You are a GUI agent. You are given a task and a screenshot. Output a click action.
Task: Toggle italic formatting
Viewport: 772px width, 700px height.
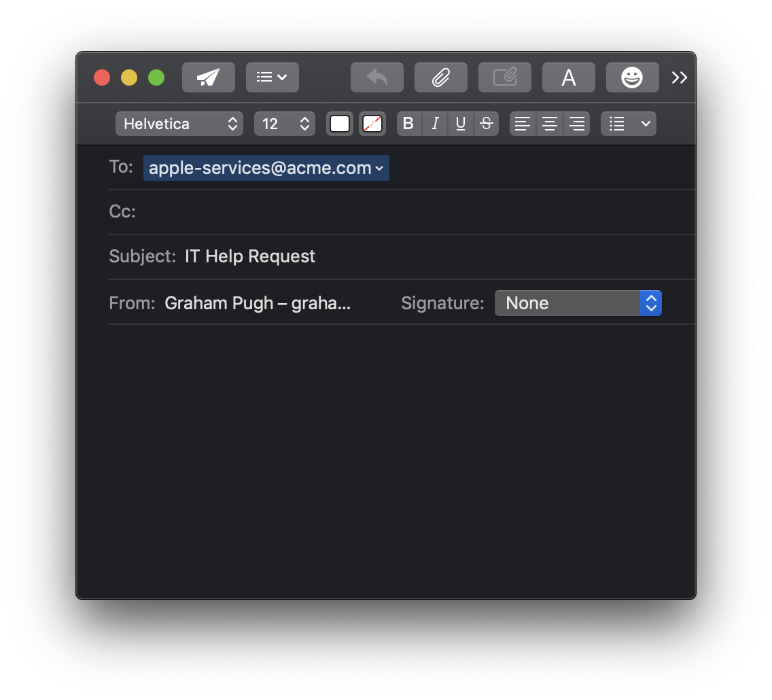pyautogui.click(x=435, y=124)
